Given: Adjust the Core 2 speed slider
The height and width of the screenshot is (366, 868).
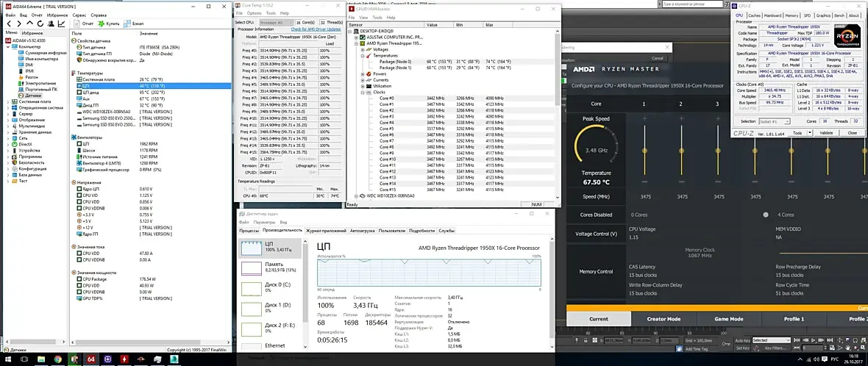Looking at the screenshot, I should coord(681,151).
